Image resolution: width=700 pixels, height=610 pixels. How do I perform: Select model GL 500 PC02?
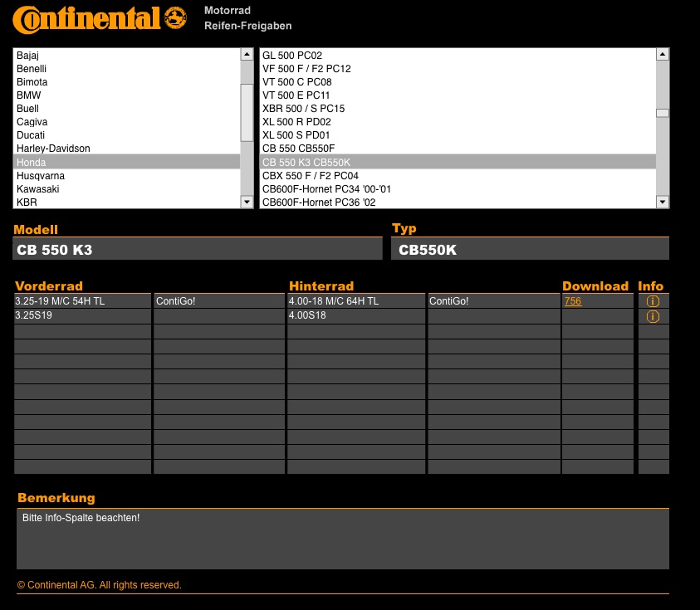pos(458,56)
